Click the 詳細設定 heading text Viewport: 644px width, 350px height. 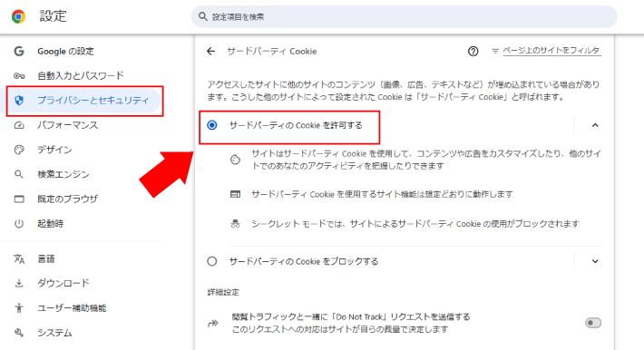(223, 293)
